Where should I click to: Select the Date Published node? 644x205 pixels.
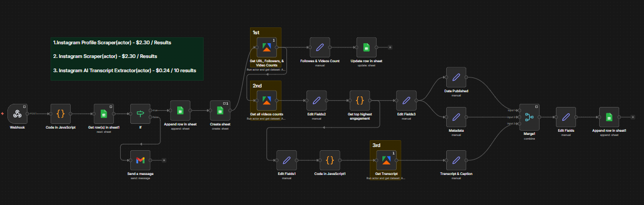click(456, 77)
